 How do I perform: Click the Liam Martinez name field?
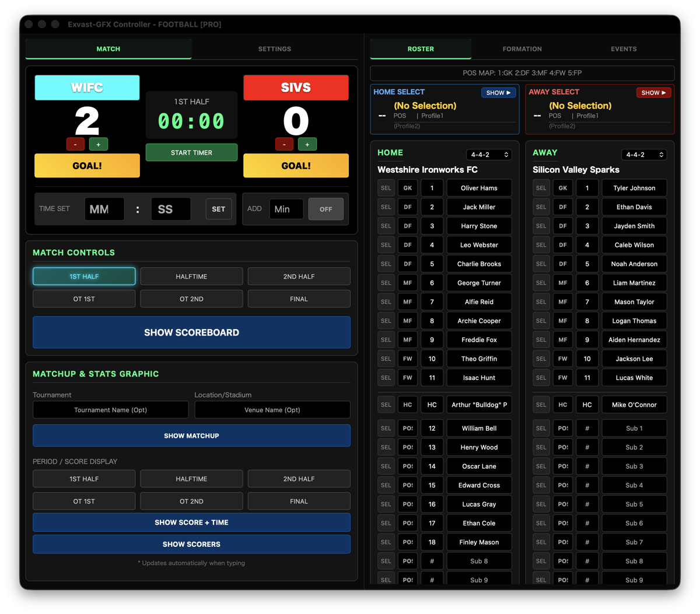click(x=634, y=283)
